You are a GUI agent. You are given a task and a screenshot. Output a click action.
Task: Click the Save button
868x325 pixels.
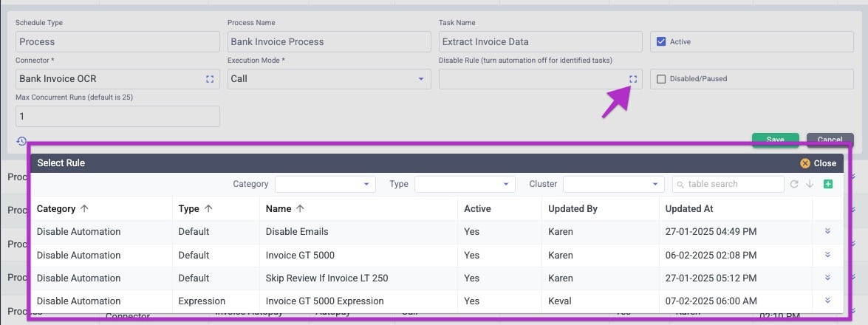(x=775, y=140)
